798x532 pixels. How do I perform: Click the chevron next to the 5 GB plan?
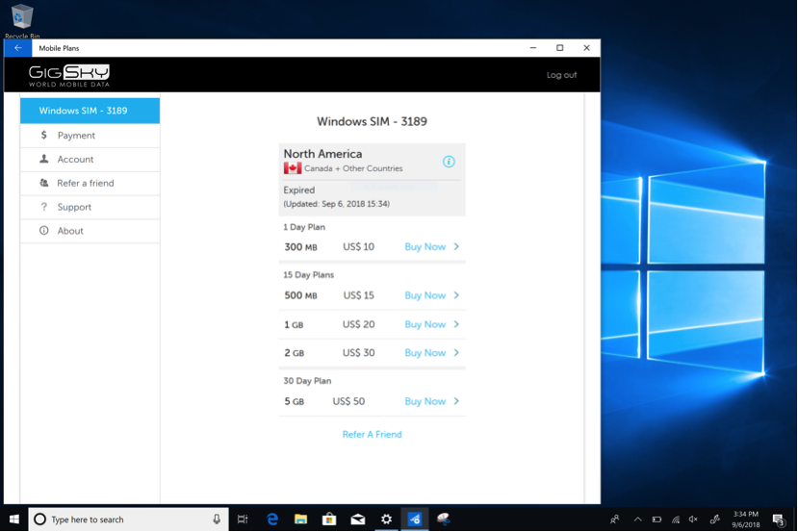point(456,401)
